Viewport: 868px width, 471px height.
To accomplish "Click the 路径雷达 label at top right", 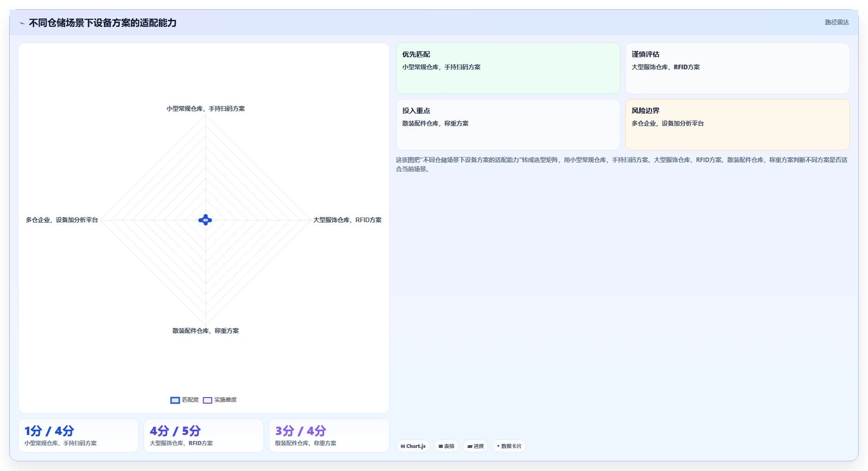I will [837, 22].
